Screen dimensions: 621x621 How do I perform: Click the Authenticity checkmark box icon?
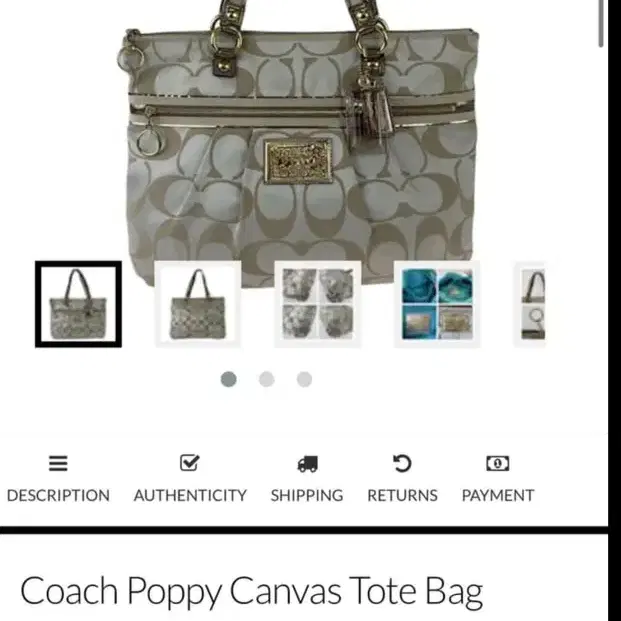pyautogui.click(x=190, y=463)
